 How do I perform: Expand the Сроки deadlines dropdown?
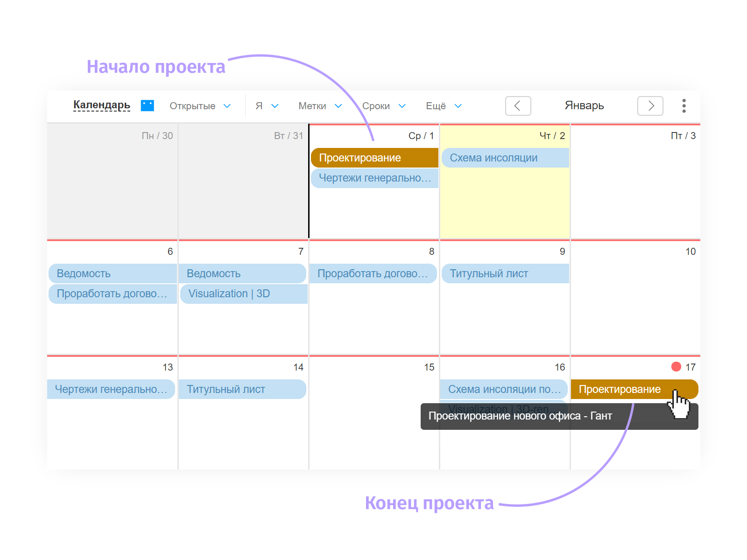(384, 106)
